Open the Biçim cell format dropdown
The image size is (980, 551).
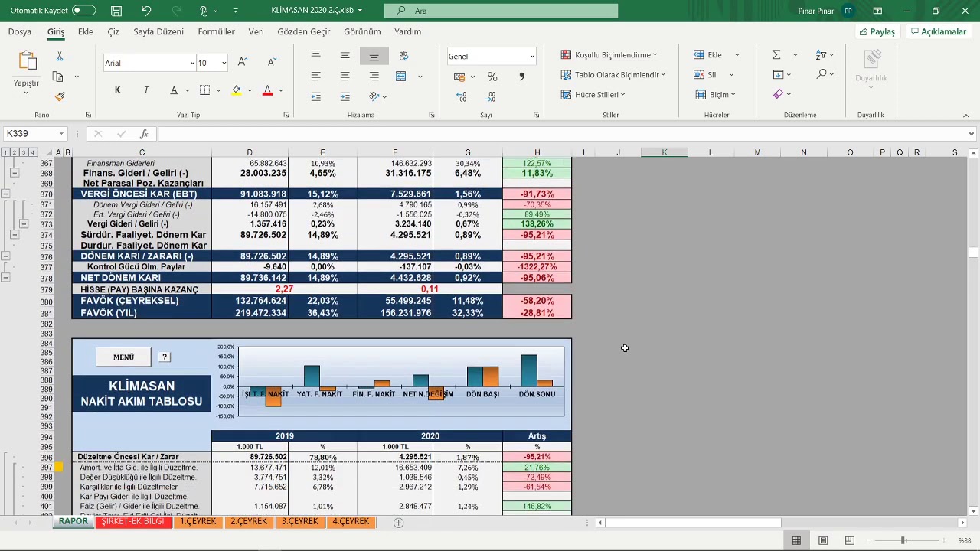point(715,94)
